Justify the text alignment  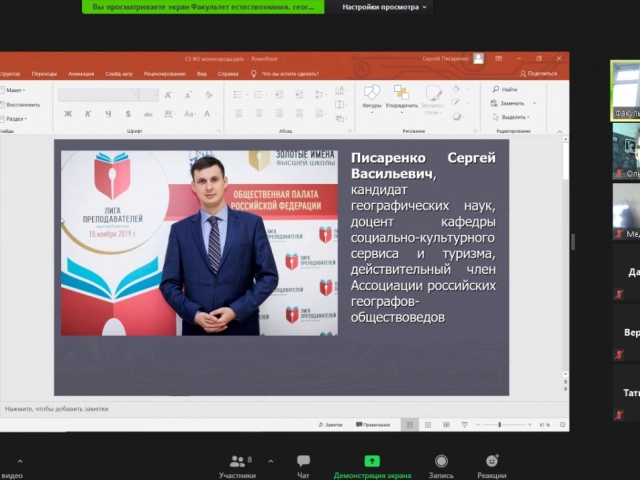point(299,113)
